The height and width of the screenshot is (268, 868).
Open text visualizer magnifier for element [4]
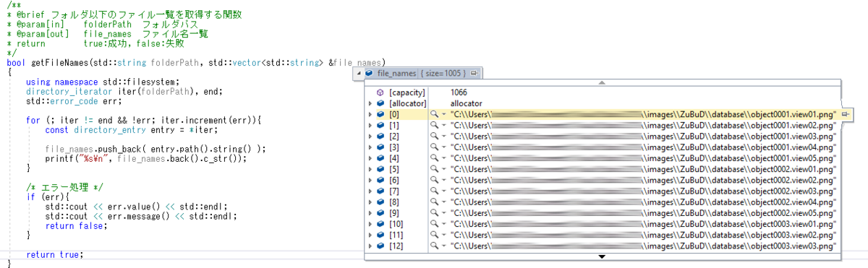pos(434,157)
